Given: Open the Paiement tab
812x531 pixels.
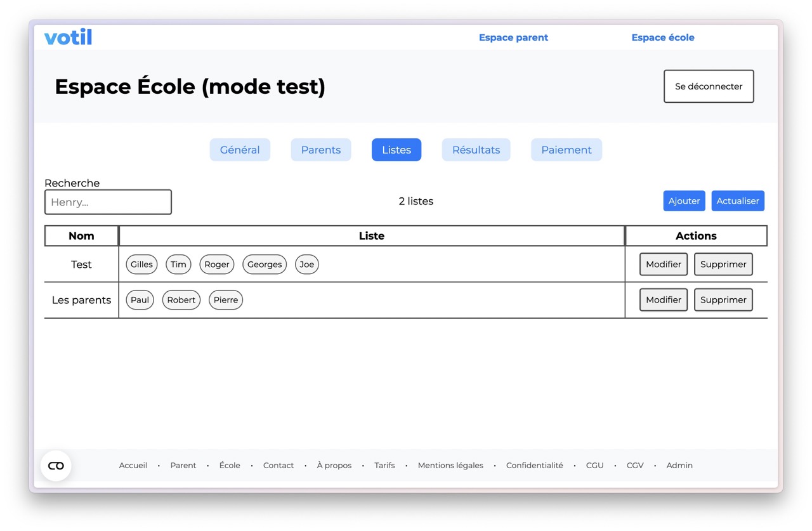Looking at the screenshot, I should [x=566, y=150].
